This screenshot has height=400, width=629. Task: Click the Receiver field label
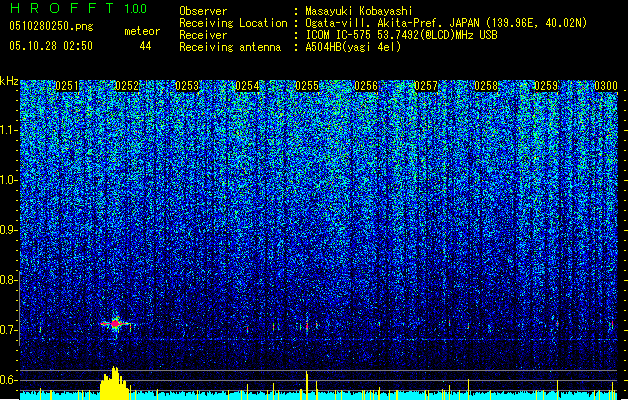203,35
